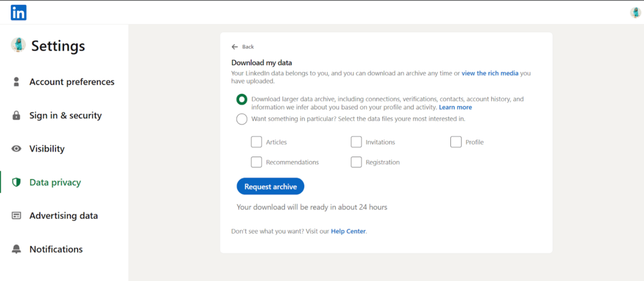Click the Visibility eye icon

[16, 149]
